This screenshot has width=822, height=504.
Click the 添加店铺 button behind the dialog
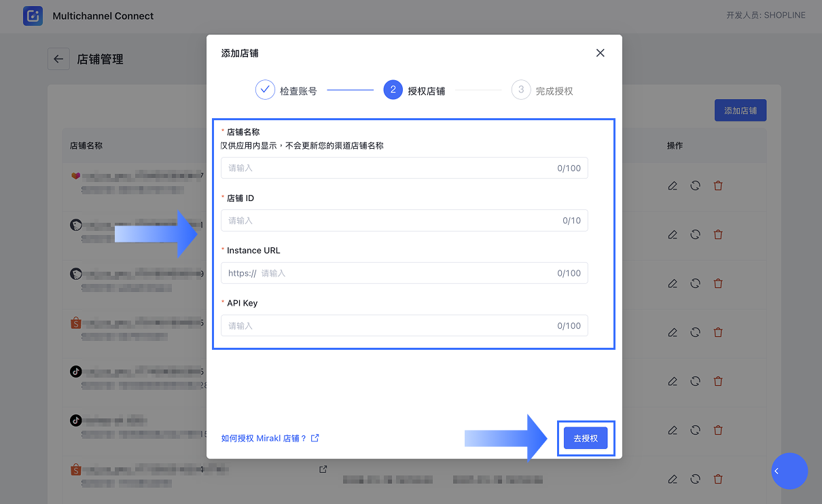[x=740, y=110]
